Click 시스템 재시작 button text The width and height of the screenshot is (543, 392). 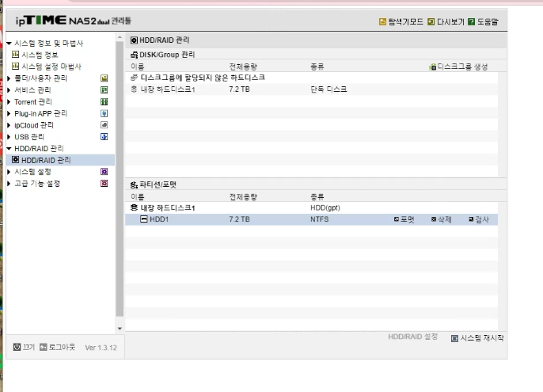pyautogui.click(x=482, y=338)
